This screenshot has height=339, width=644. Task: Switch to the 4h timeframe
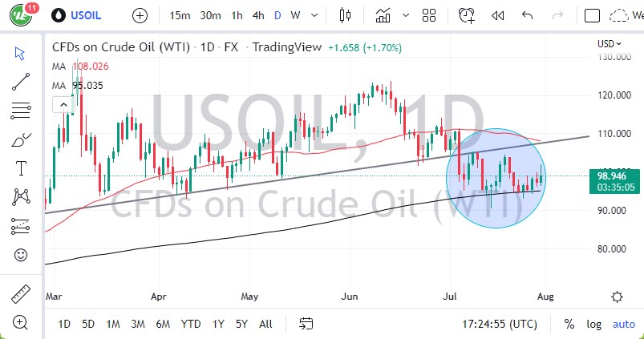[257, 15]
